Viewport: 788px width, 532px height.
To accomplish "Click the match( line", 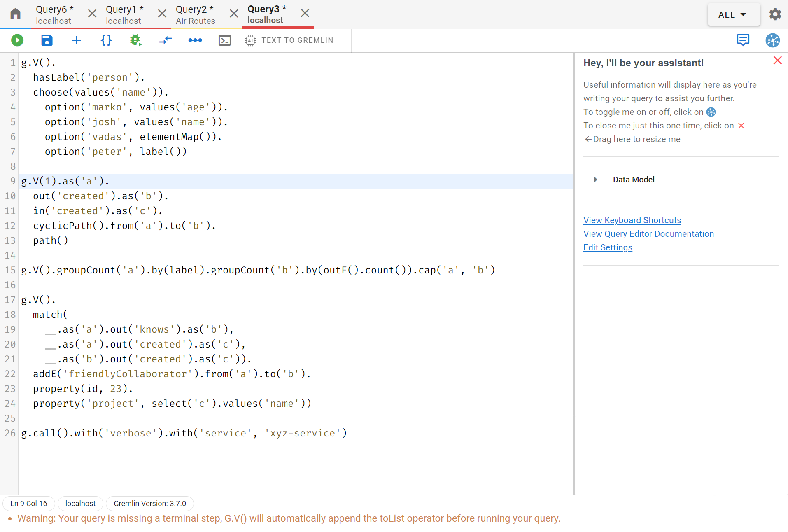I will 50,315.
